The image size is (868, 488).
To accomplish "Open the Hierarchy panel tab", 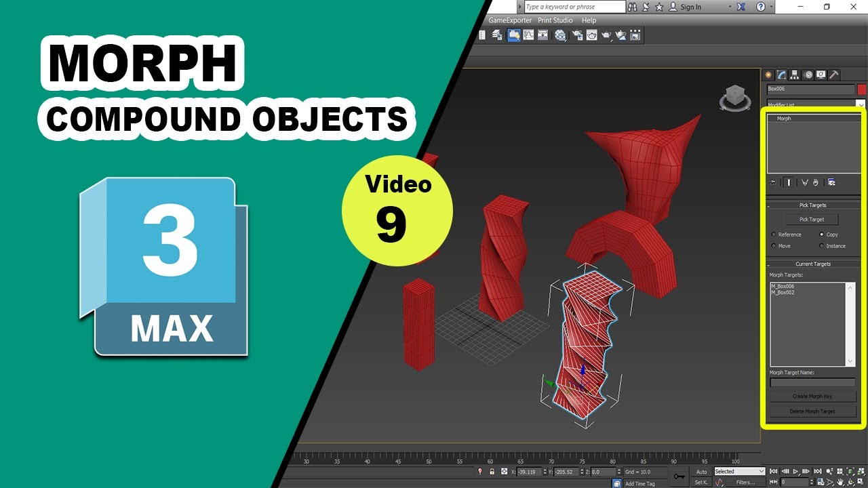I will (x=795, y=75).
